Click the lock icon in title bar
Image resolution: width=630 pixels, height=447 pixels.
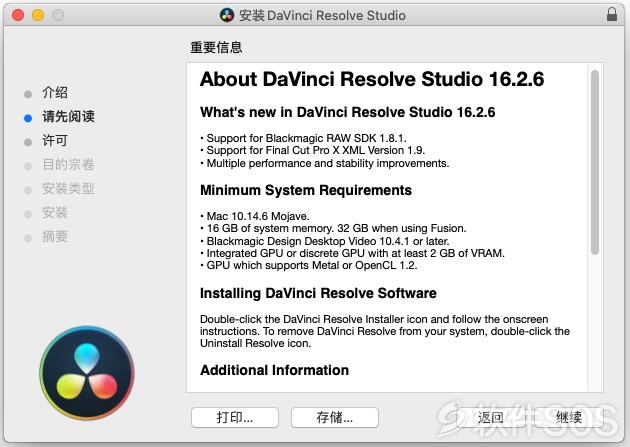612,14
